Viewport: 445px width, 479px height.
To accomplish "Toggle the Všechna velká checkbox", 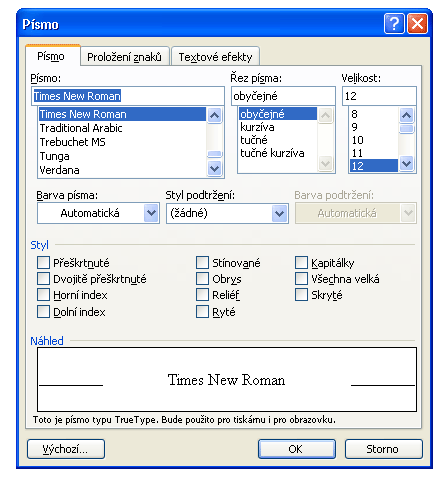I will point(301,278).
